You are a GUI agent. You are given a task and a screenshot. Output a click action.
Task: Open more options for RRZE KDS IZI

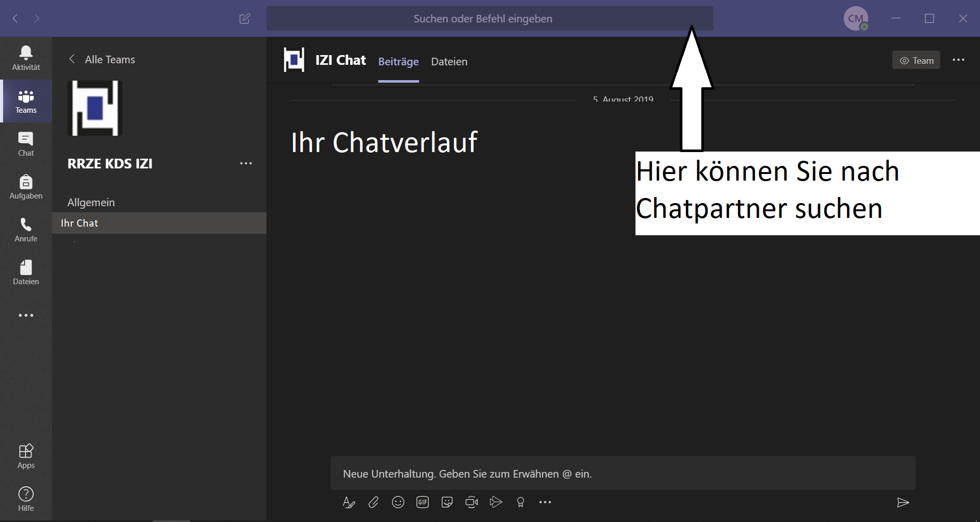point(246,163)
